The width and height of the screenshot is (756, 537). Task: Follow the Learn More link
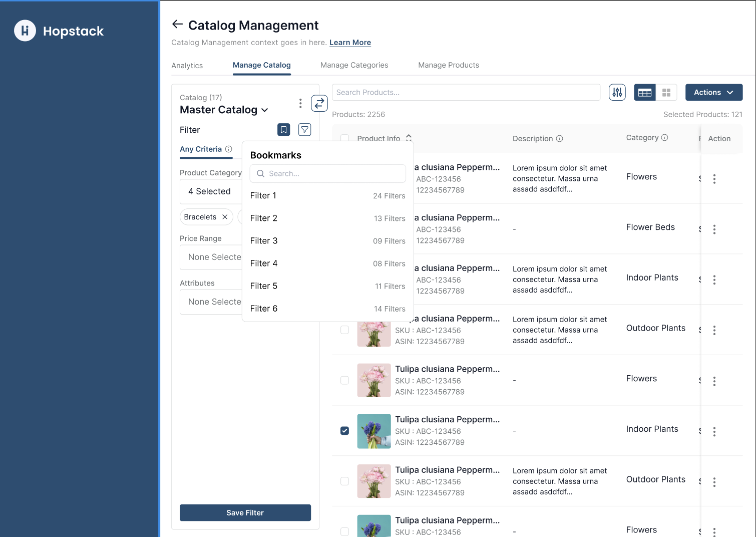click(x=350, y=43)
